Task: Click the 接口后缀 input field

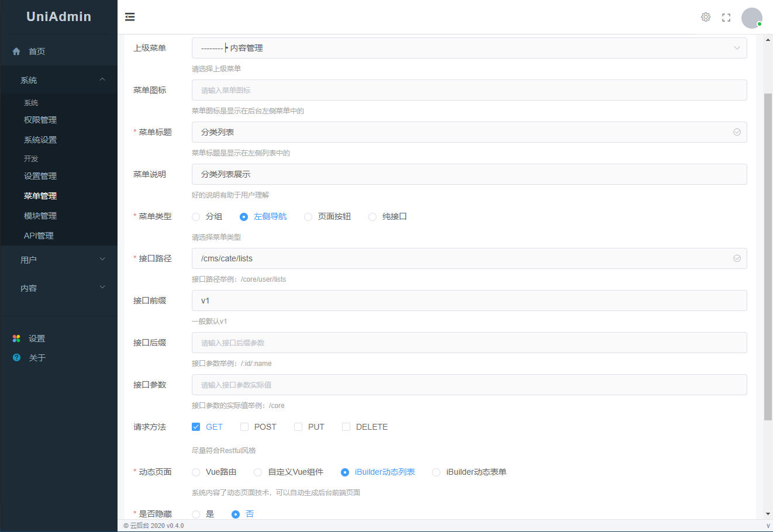Action: [469, 343]
